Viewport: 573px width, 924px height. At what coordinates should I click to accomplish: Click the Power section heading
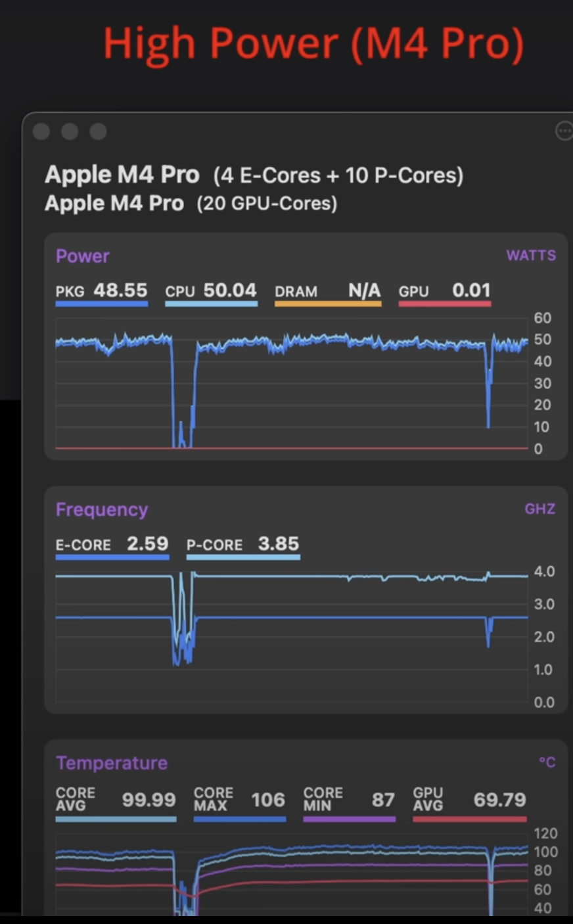[83, 256]
